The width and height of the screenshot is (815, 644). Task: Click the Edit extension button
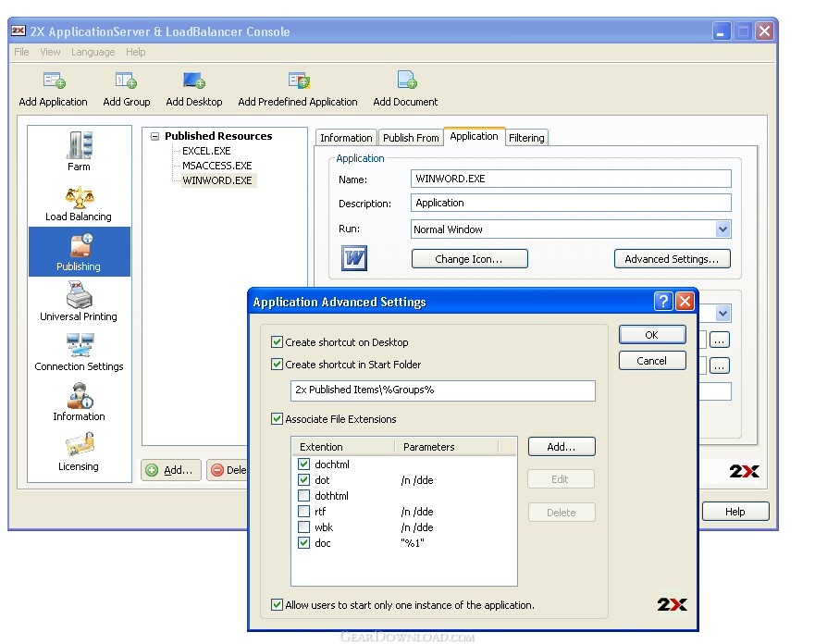[x=561, y=479]
